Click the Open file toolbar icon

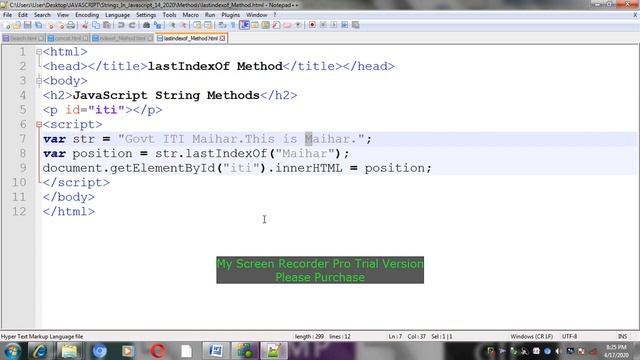tap(17, 25)
